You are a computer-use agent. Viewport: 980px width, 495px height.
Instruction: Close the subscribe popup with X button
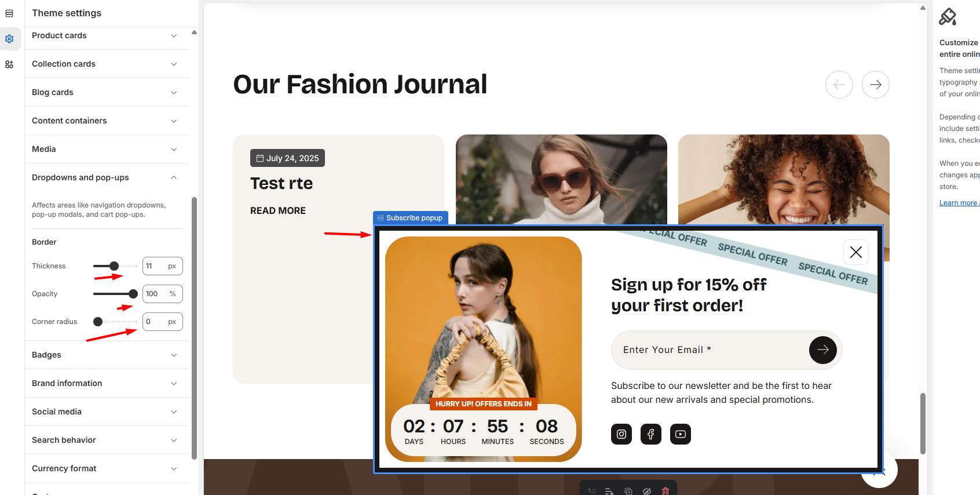point(855,252)
